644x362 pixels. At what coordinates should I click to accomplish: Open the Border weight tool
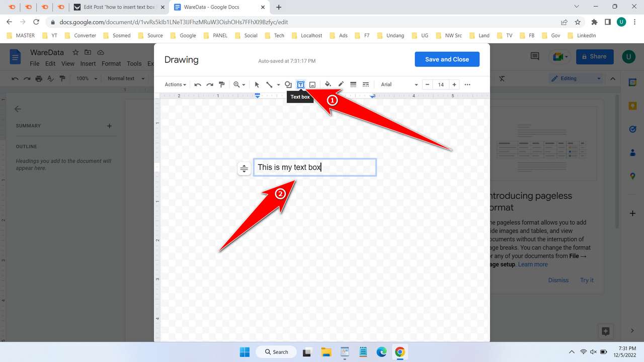[x=353, y=84]
